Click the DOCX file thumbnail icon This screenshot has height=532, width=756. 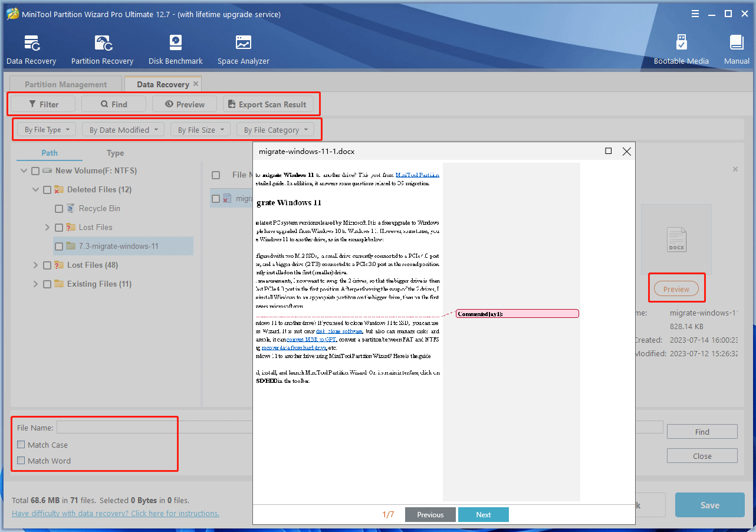[x=676, y=241]
